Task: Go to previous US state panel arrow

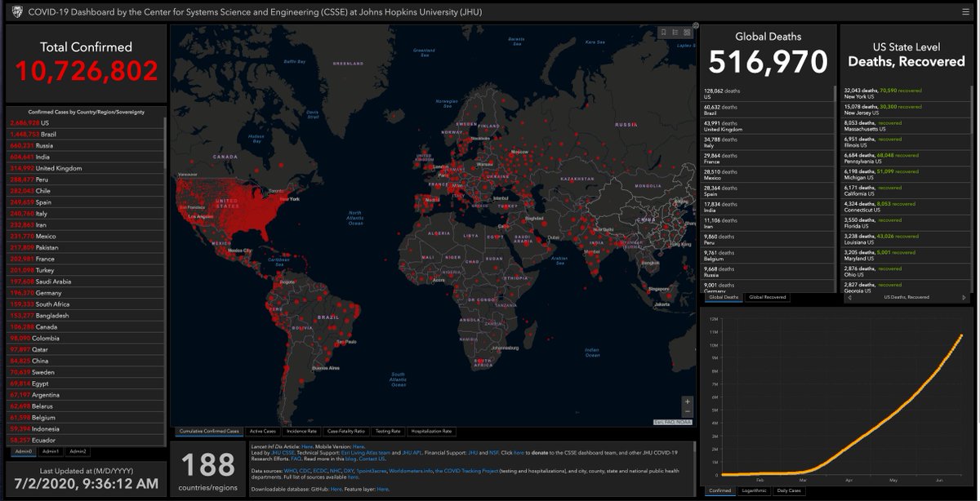Action: (x=850, y=297)
